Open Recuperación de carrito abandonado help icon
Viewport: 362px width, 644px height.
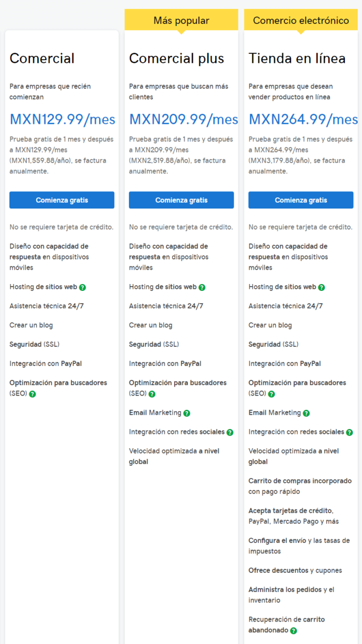(x=293, y=631)
